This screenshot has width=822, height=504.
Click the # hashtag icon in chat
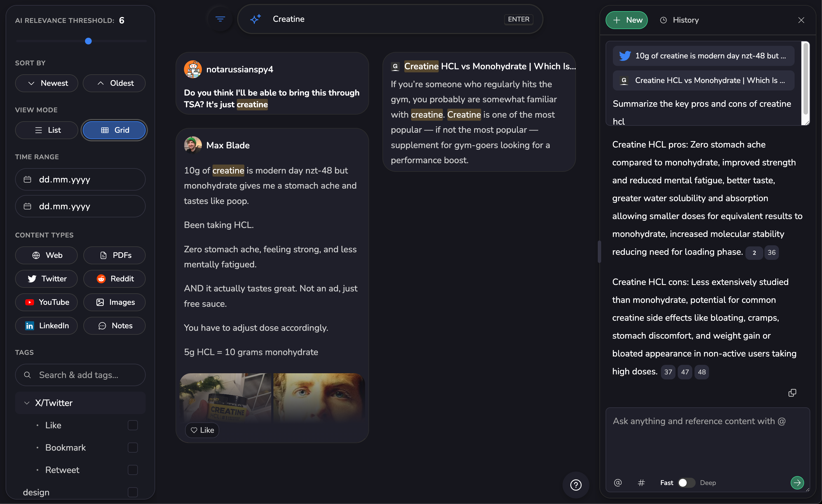641,482
